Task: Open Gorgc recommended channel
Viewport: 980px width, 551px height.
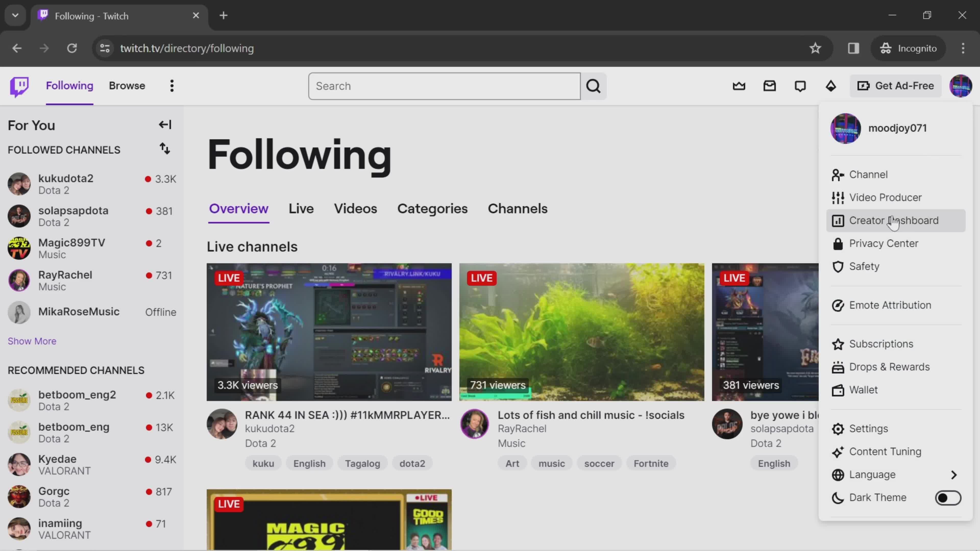Action: click(92, 497)
